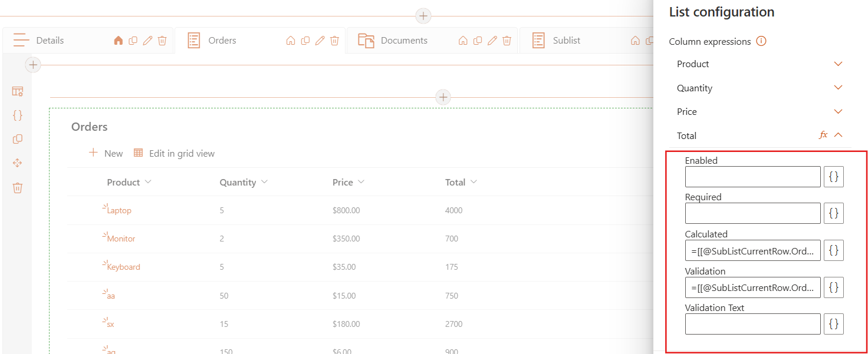Switch to the Orders tab

(x=222, y=41)
